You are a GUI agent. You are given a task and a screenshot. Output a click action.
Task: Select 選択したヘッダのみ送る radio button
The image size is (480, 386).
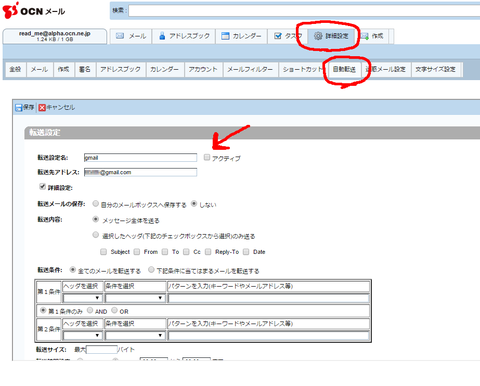[x=96, y=235]
